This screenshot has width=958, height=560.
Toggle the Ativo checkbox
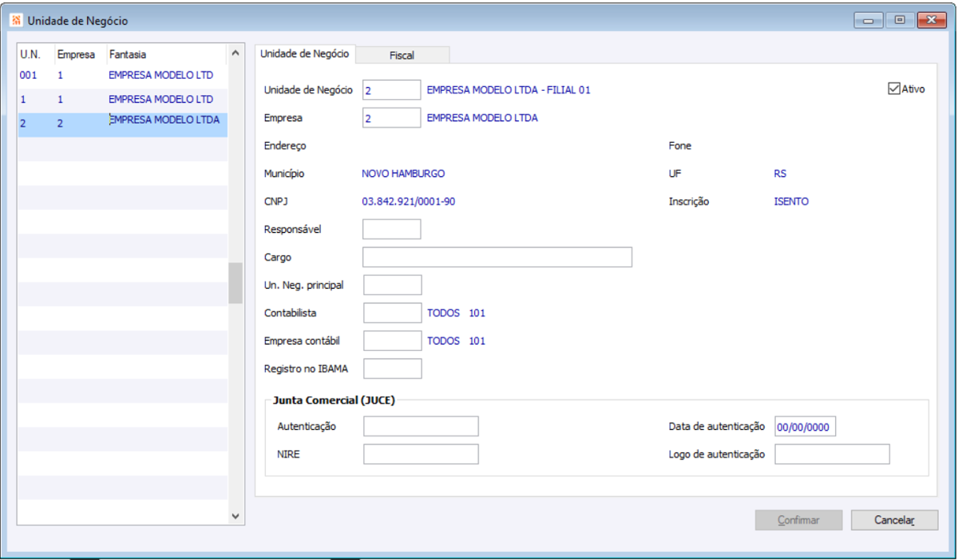(x=894, y=89)
